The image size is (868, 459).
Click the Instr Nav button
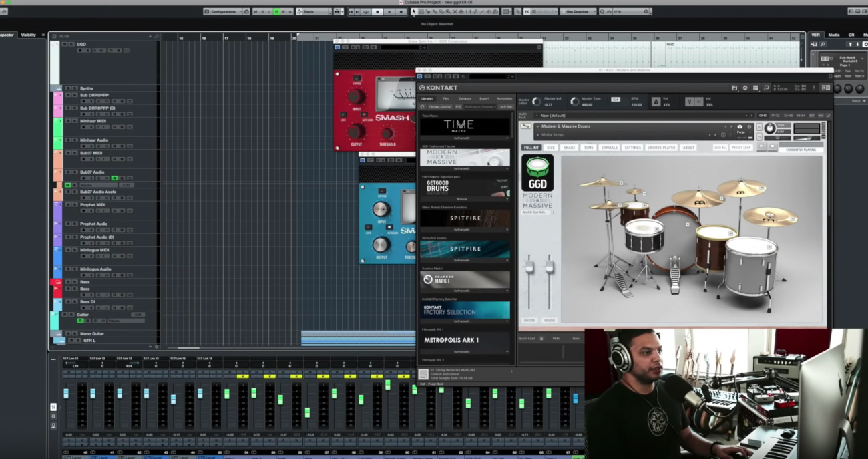point(506,106)
